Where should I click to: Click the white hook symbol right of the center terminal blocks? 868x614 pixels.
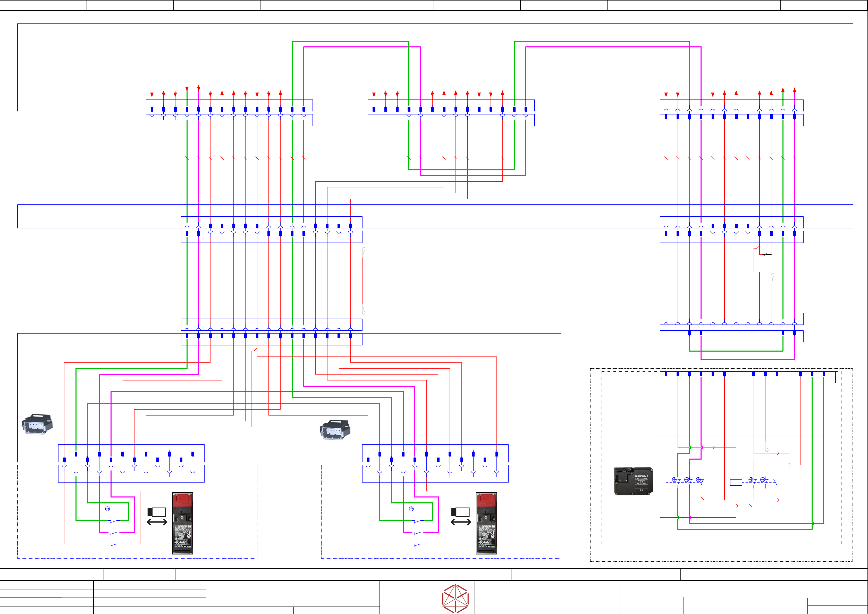point(363,251)
